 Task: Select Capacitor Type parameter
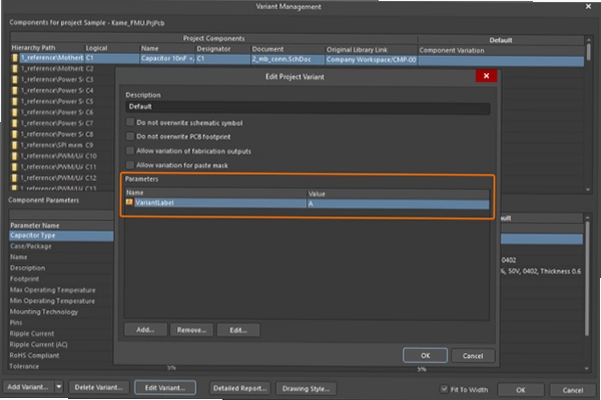point(61,235)
